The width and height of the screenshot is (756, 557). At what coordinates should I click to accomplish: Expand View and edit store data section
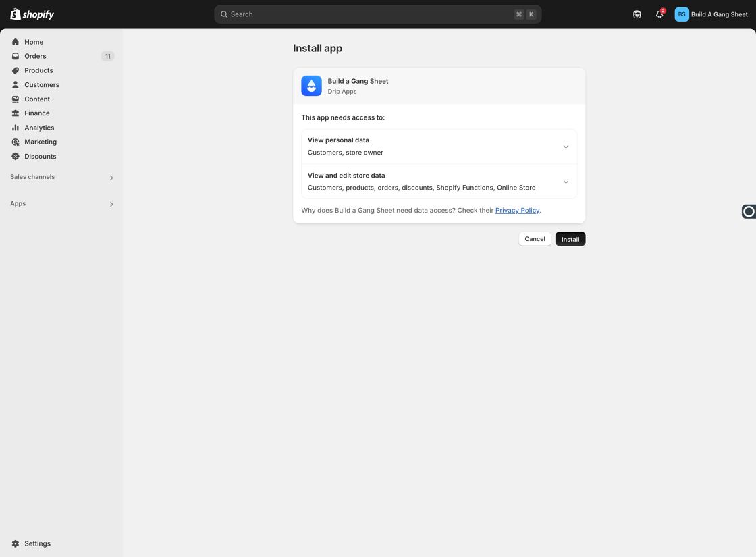pos(439,182)
